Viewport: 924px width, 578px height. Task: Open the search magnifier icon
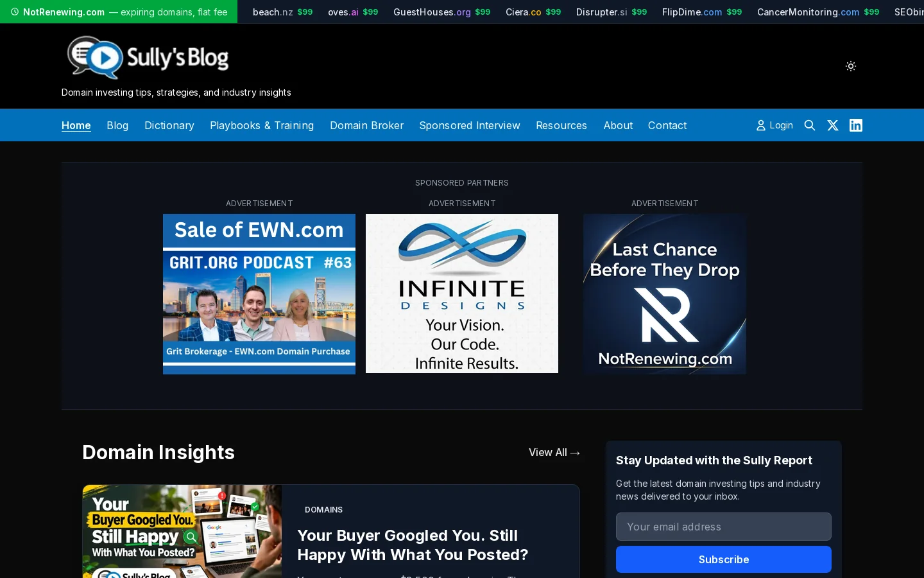pyautogui.click(x=810, y=125)
